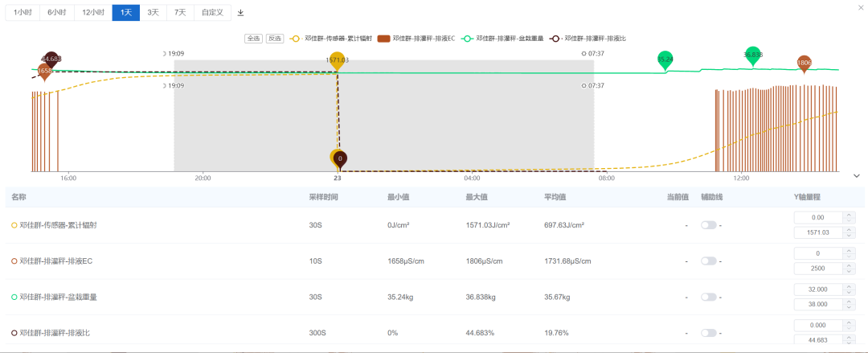Focus the 38.000 Y-axis maximum field
Image resolution: width=868 pixels, height=353 pixels.
(x=818, y=304)
